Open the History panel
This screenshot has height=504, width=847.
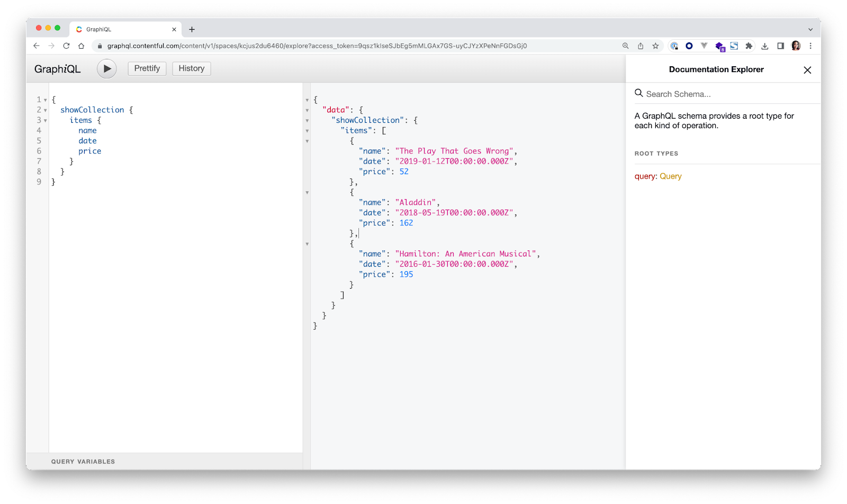[x=191, y=68]
